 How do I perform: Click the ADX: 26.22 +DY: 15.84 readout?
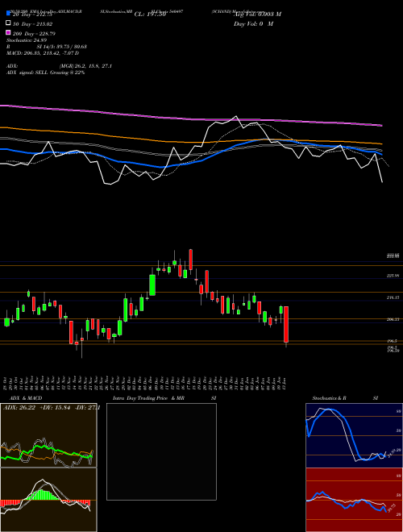click(52, 408)
